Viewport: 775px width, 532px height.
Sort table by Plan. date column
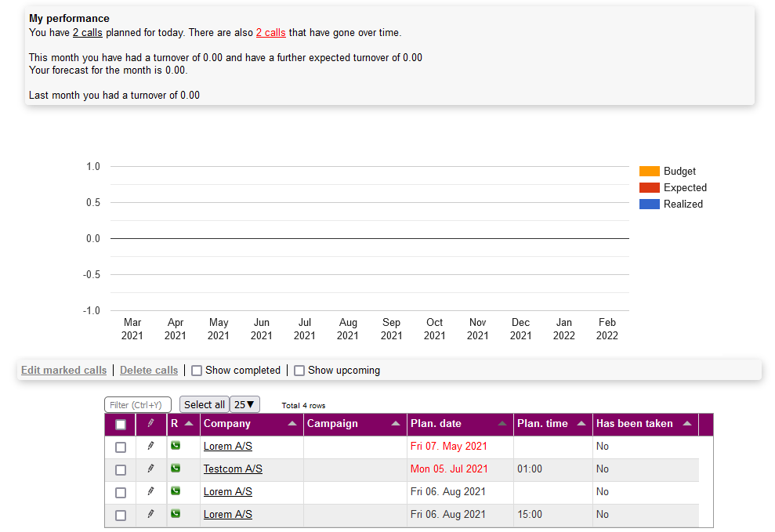pos(502,424)
